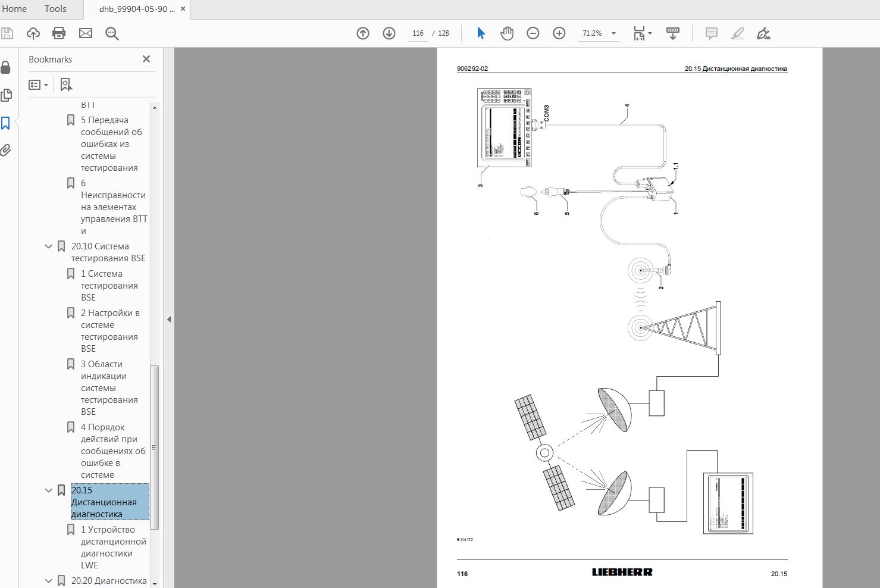Open bookmark 6 Неисправности на элементах управления
Image resolution: width=880 pixels, height=588 pixels.
point(114,207)
